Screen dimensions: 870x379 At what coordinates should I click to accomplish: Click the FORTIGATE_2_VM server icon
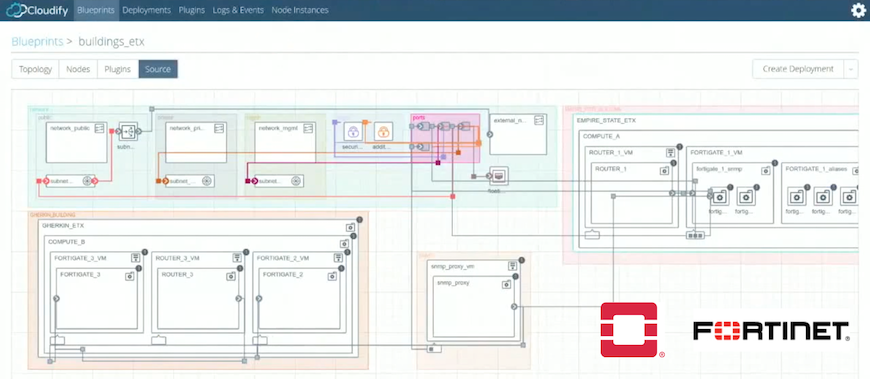338,258
